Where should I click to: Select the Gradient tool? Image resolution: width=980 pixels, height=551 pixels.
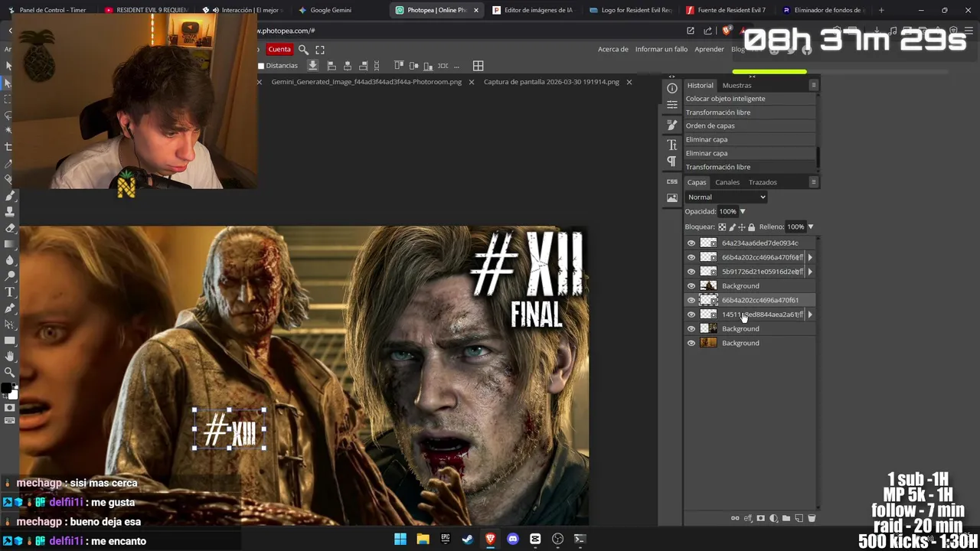[x=9, y=243]
